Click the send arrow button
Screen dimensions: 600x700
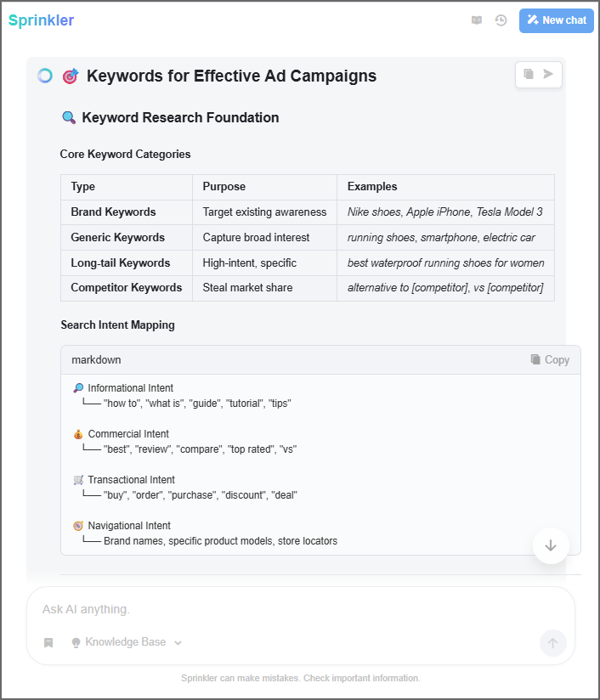552,643
